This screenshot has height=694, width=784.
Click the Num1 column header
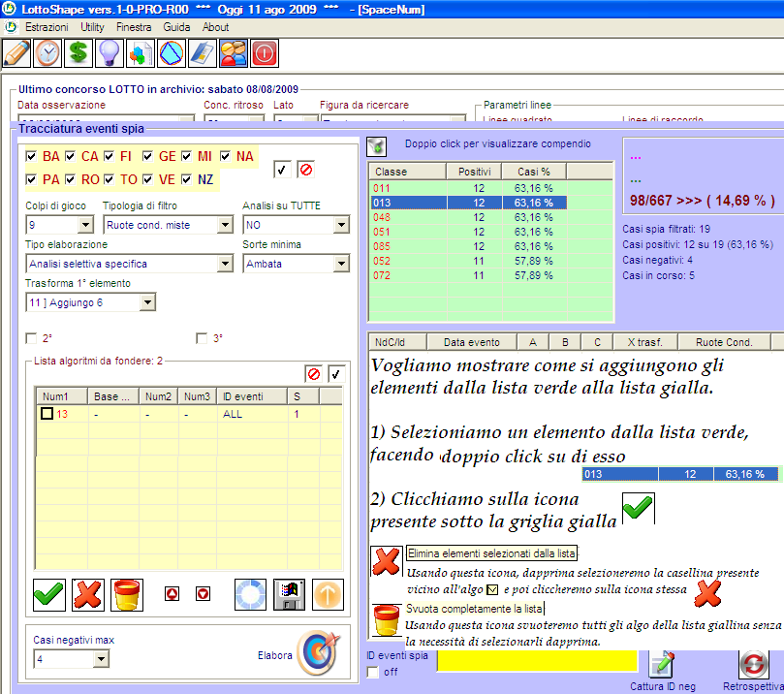coord(62,396)
